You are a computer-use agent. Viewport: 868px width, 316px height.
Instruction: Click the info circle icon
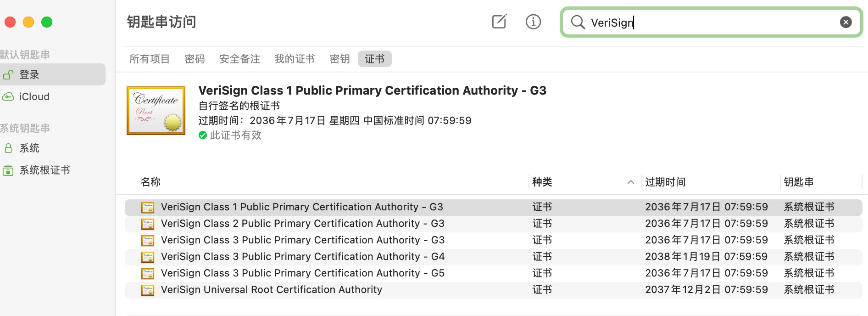[533, 22]
